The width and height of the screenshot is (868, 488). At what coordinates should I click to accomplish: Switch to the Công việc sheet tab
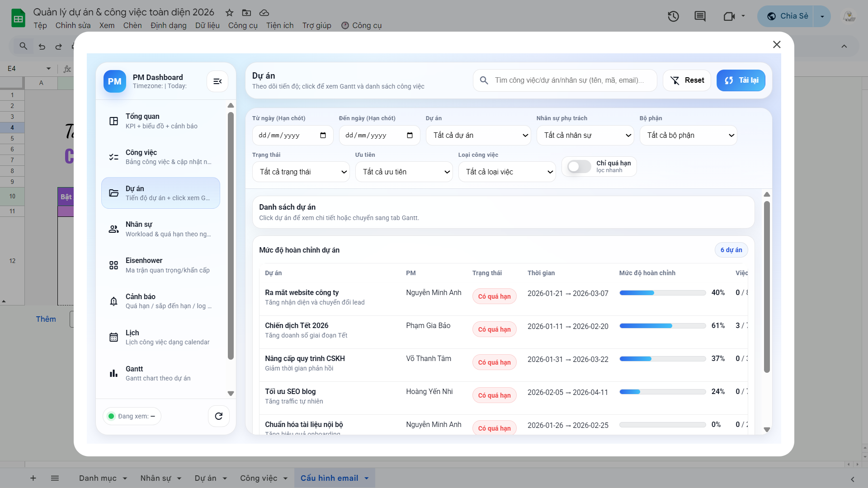coord(259,478)
